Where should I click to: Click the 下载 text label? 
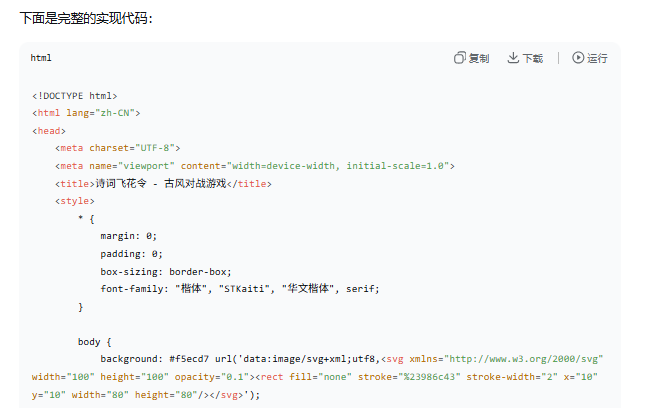pos(533,58)
